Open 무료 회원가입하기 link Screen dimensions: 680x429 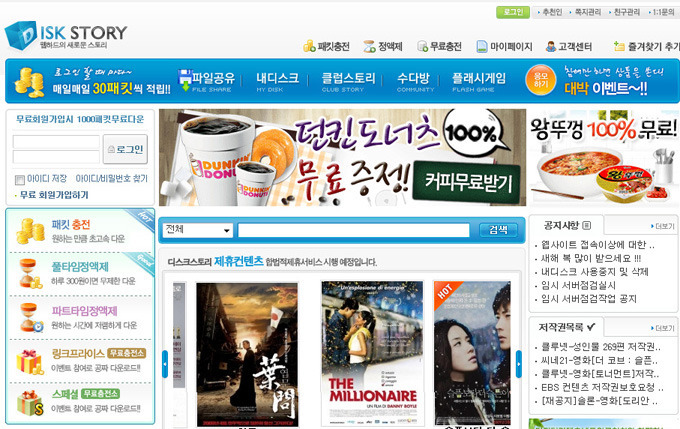[54, 195]
